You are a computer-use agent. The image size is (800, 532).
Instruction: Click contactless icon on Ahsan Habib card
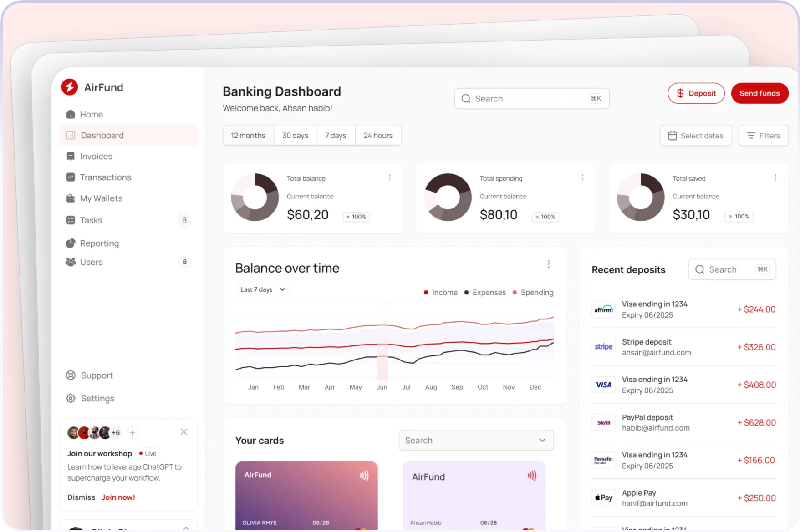pyautogui.click(x=532, y=476)
